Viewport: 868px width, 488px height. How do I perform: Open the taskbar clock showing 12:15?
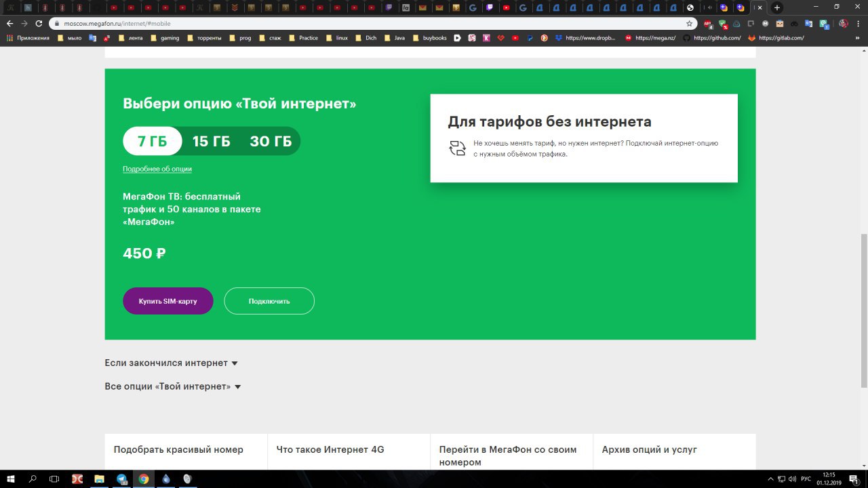click(x=828, y=479)
